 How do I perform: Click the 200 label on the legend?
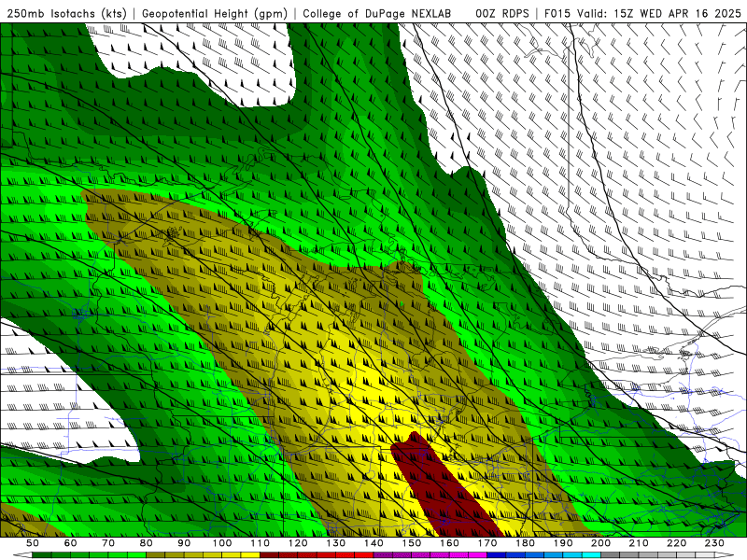[600, 543]
